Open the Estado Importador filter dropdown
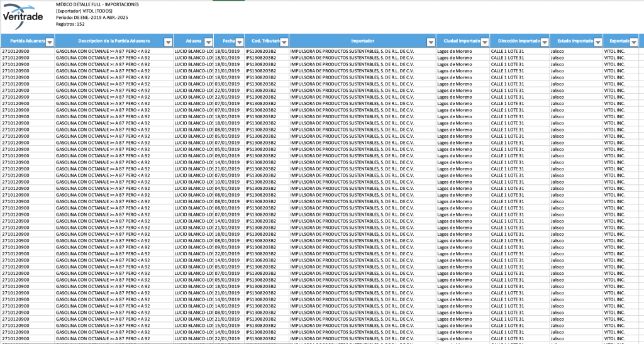This screenshot has width=644, height=344. [597, 42]
